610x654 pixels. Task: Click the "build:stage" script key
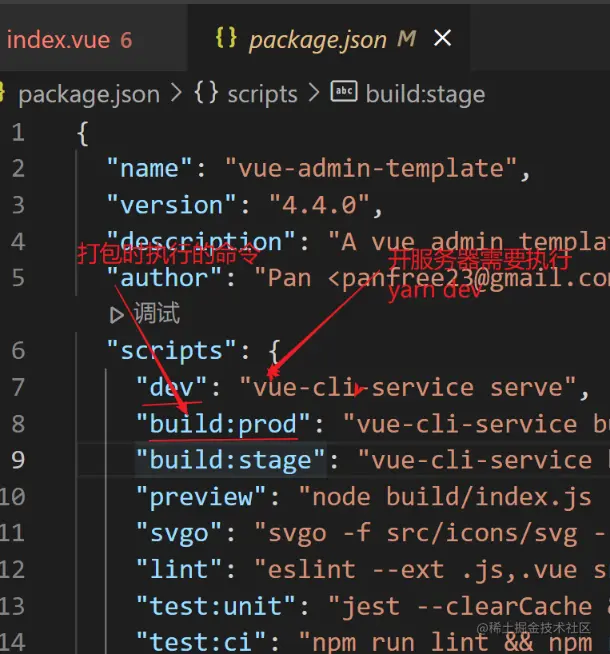[x=231, y=460]
